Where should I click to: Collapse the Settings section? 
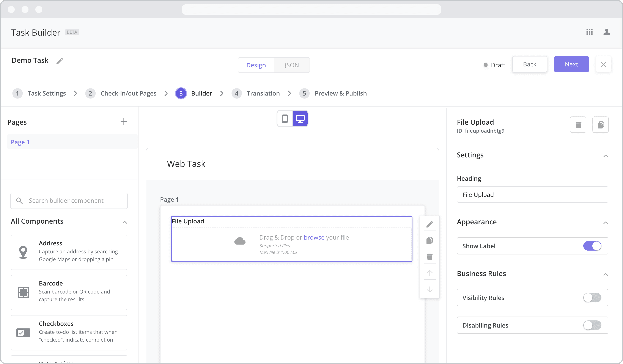[x=606, y=156]
